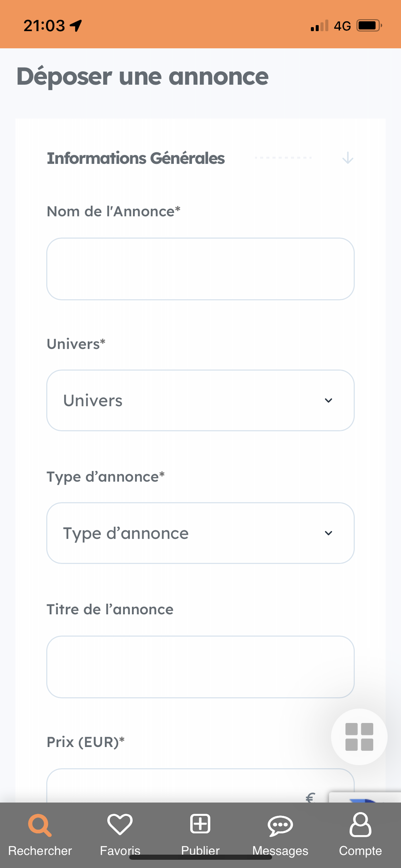Click the down arrow beside Informations Générales
401x868 pixels.
click(348, 158)
